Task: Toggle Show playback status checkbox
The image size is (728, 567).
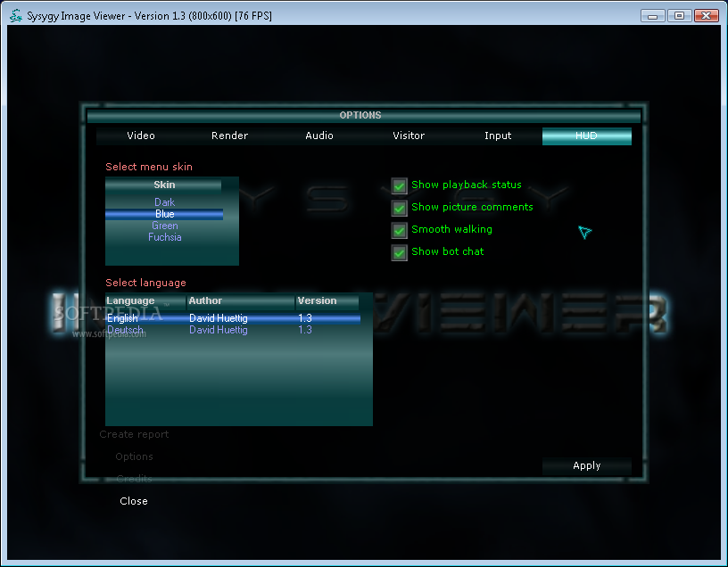Action: click(x=400, y=185)
